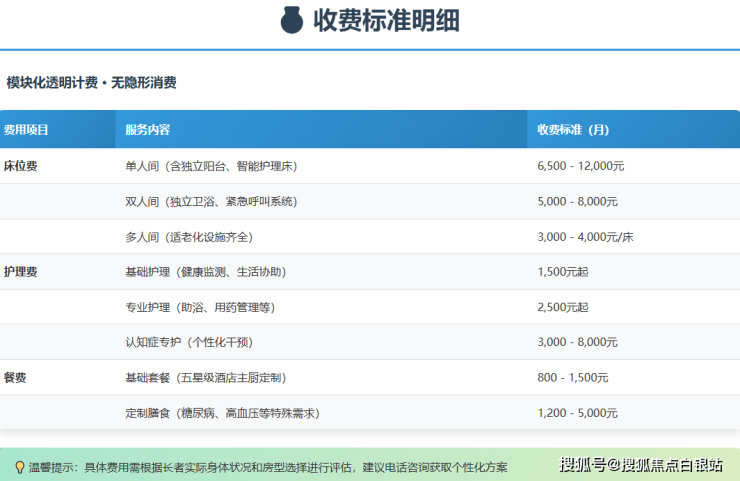This screenshot has height=481, width=740.
Task: Click the 搜狐号@搜狐焦点白银站 watermark
Action: (x=641, y=464)
